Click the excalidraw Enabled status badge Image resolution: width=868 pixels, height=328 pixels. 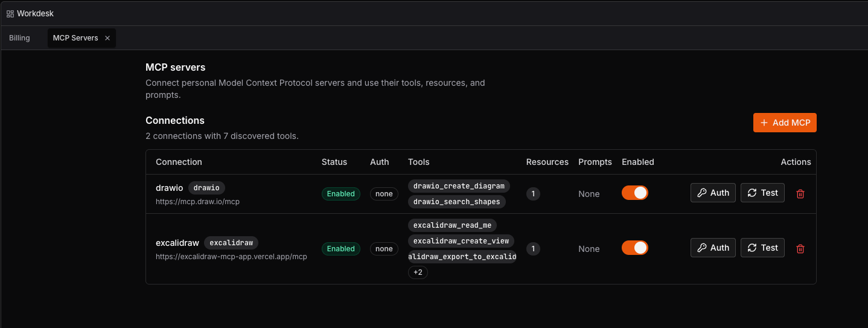tap(341, 249)
